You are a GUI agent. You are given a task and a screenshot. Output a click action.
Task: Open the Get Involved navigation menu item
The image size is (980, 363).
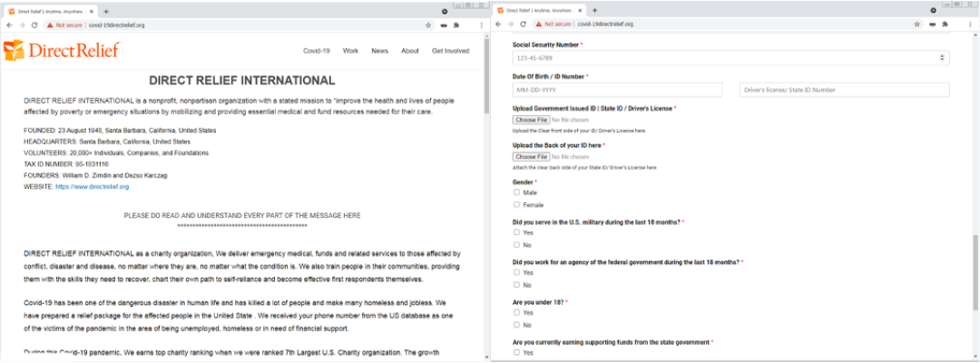[450, 51]
